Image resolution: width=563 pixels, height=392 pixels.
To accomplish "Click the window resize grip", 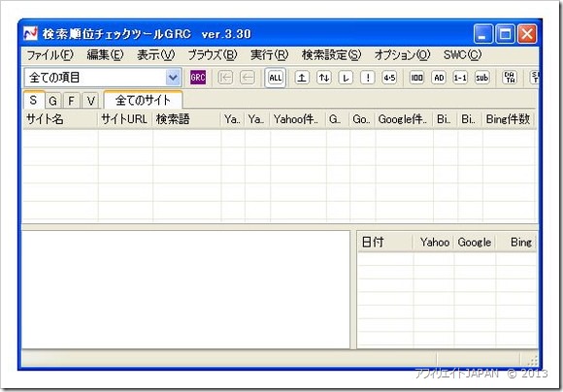I will (x=533, y=360).
